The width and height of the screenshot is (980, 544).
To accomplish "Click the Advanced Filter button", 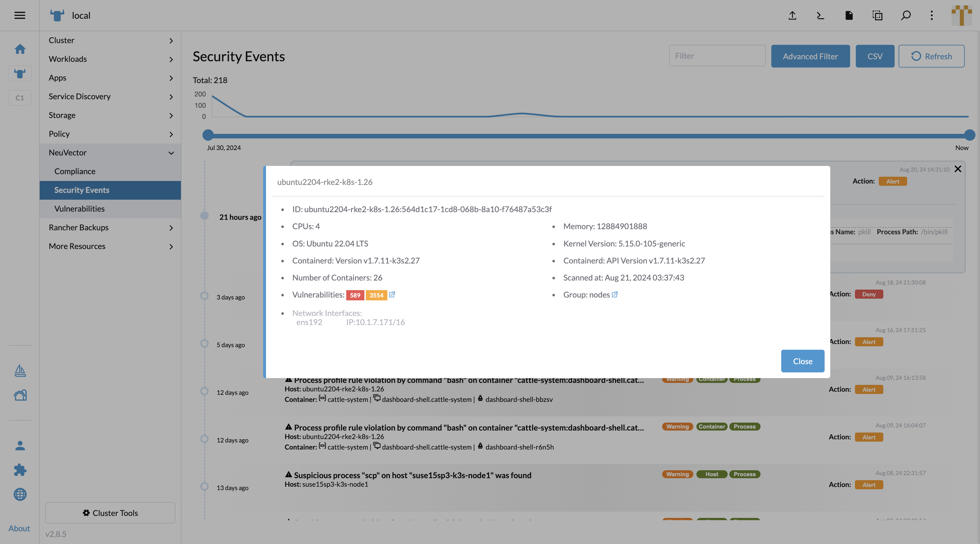I will (x=810, y=56).
